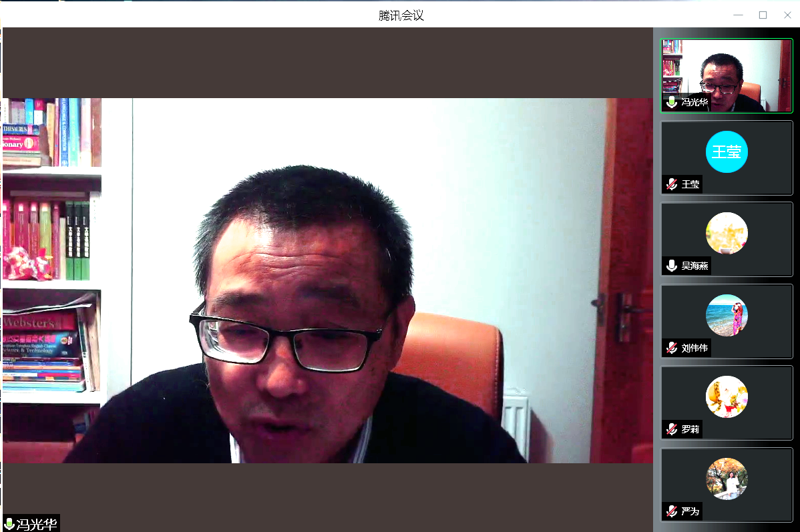Click the muted mic icon beside 严为
The width and height of the screenshot is (800, 532).
[x=672, y=511]
